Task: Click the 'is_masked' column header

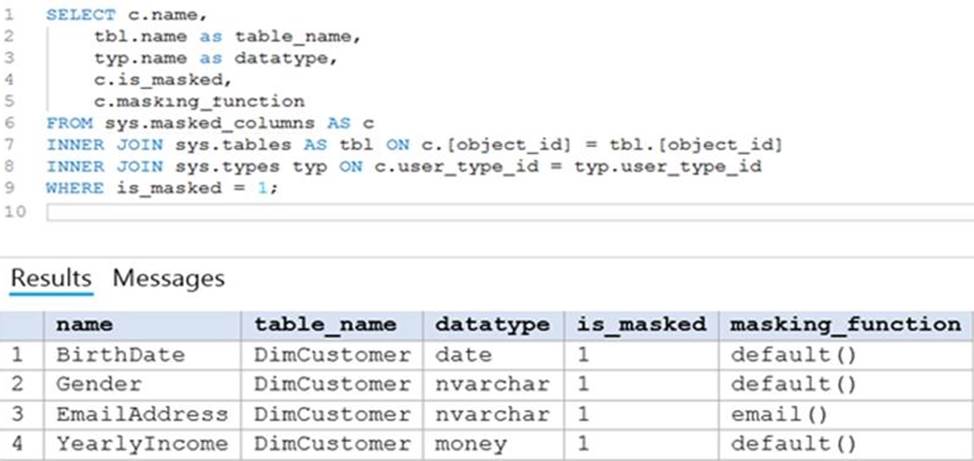Action: (x=642, y=325)
